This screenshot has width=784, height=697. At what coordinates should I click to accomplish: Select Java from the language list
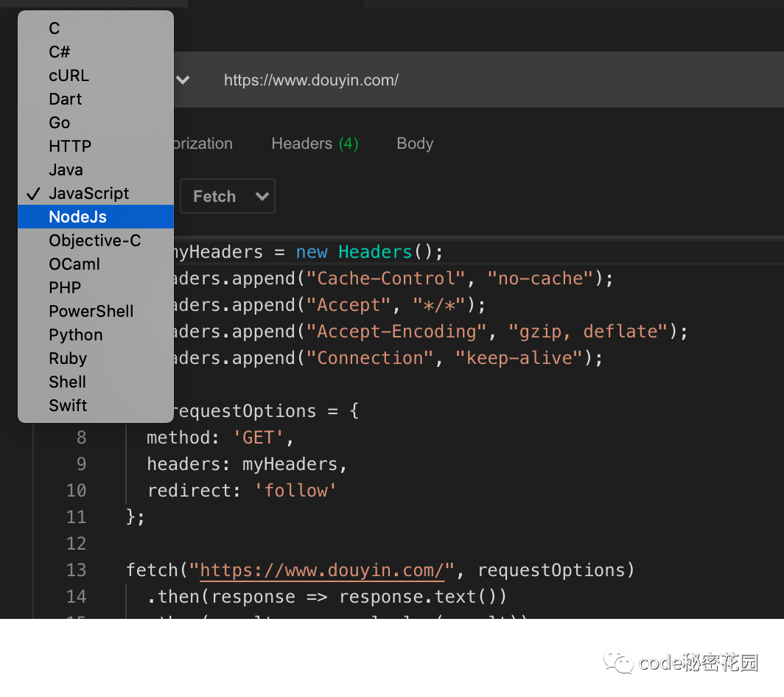pyautogui.click(x=66, y=169)
